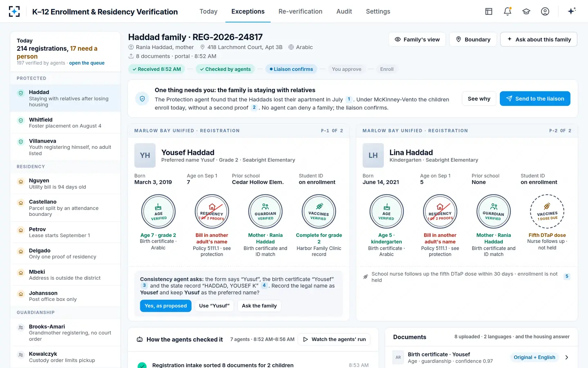Open the Settings tab

pyautogui.click(x=378, y=11)
